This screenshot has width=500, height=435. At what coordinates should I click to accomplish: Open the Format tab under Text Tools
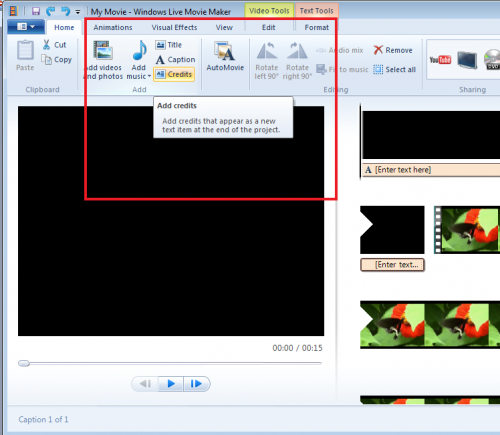[317, 27]
